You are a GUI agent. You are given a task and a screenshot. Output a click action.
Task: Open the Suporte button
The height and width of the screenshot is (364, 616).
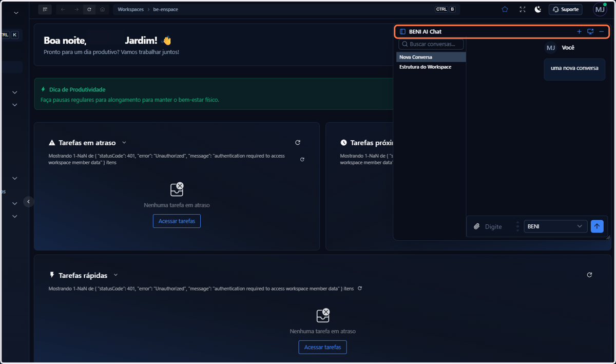pos(566,9)
